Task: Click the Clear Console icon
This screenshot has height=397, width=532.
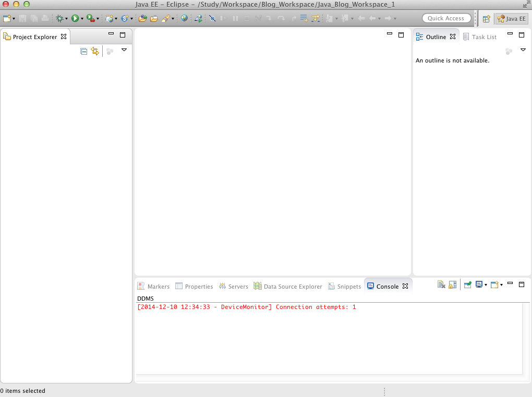Action: [441, 285]
